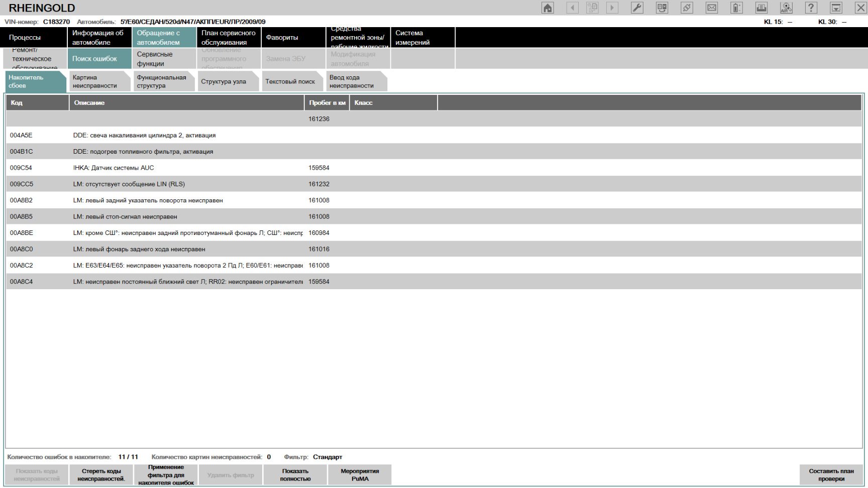
Task: Click filter value Стандарт in status line
Action: [x=328, y=457]
